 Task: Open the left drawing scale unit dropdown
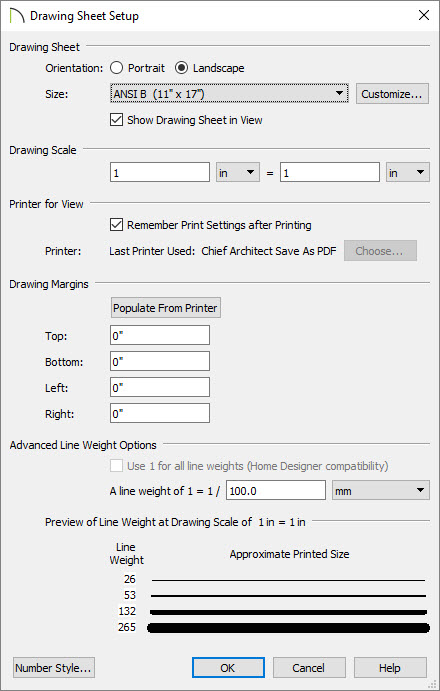(238, 172)
